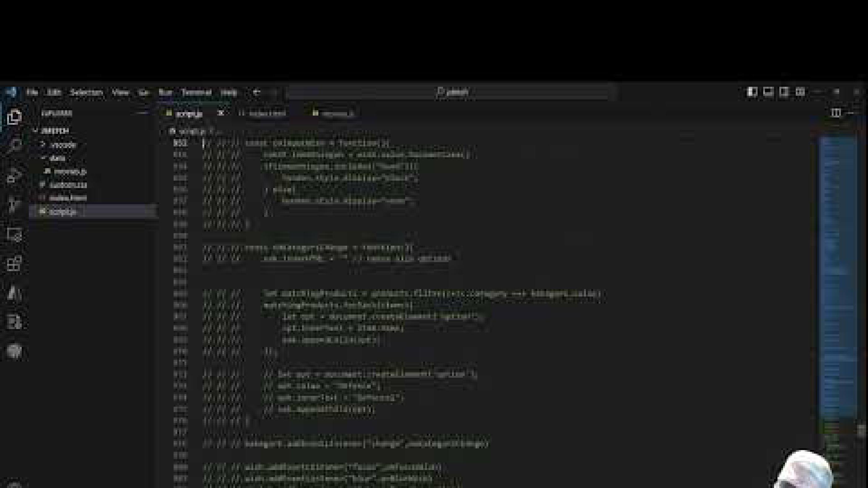
Task: Toggle the panel visibility layout control
Action: click(768, 92)
